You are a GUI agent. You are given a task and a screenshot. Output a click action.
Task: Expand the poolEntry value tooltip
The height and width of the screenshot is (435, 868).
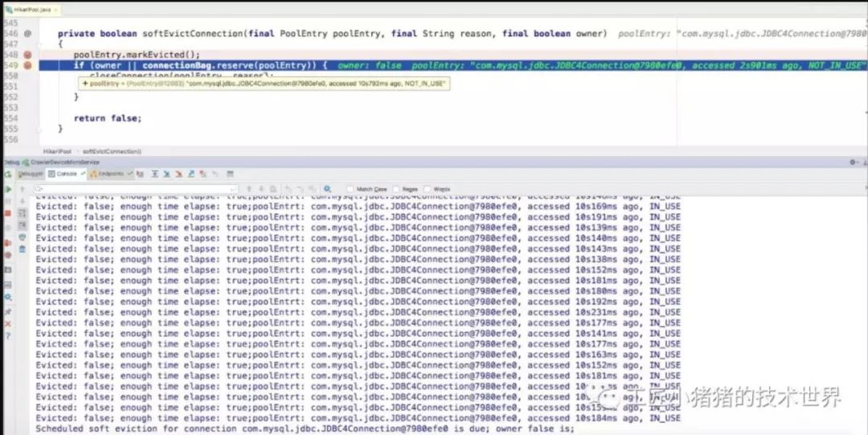pyautogui.click(x=85, y=84)
